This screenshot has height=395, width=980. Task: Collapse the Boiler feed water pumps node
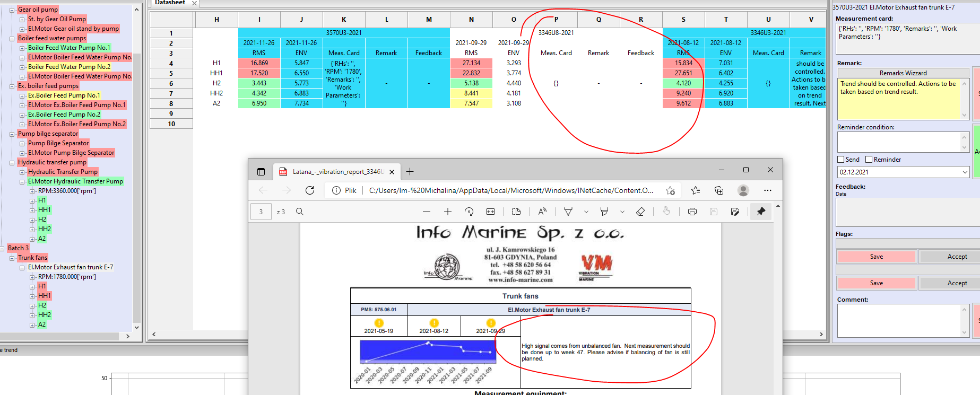coord(12,38)
